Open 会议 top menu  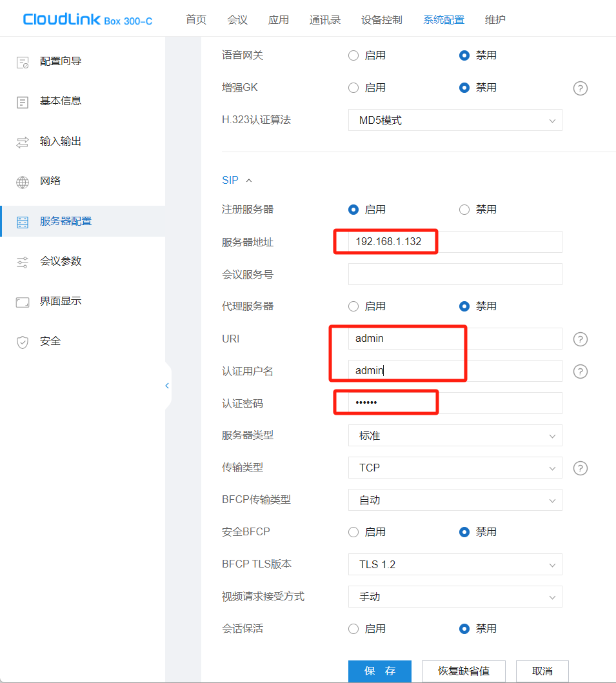[x=237, y=19]
